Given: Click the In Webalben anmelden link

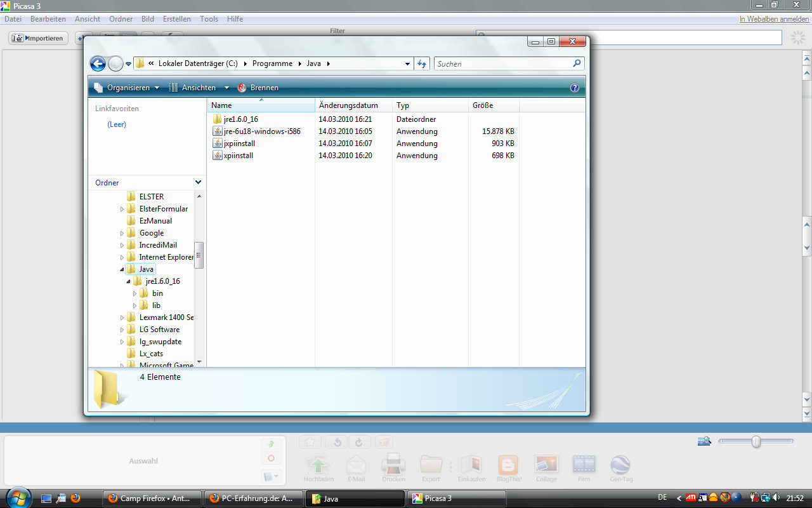Looking at the screenshot, I should pyautogui.click(x=774, y=19).
